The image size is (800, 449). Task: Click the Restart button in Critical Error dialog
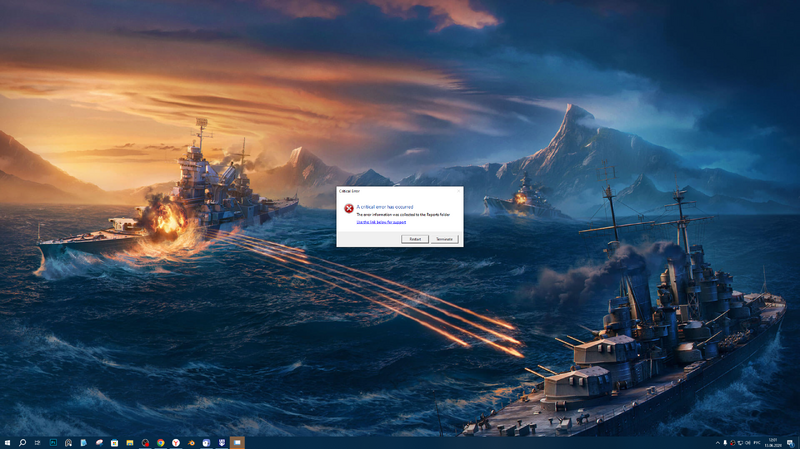tap(415, 239)
